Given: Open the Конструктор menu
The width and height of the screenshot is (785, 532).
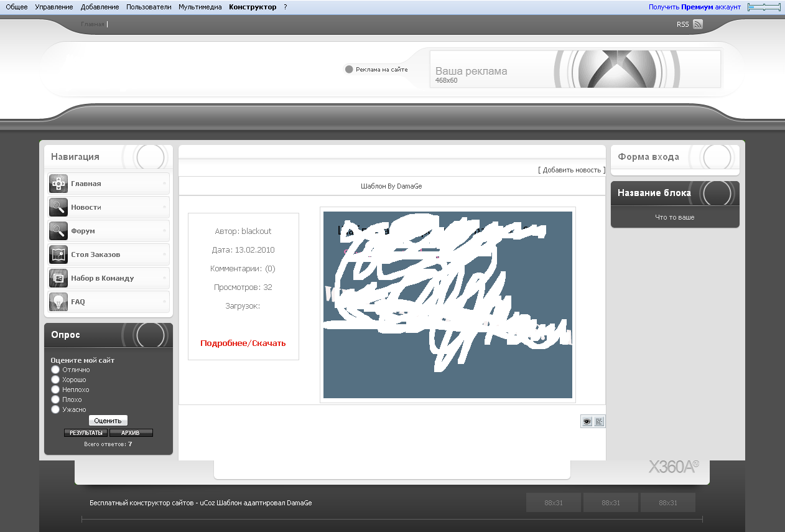Looking at the screenshot, I should click(253, 7).
